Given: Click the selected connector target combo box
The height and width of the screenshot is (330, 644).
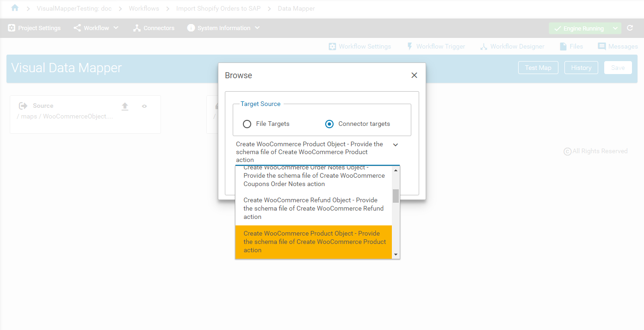Looking at the screenshot, I should point(317,152).
